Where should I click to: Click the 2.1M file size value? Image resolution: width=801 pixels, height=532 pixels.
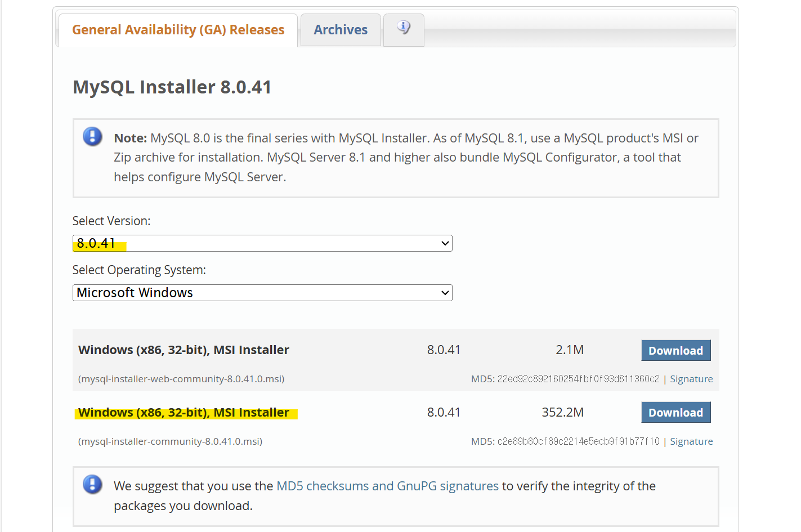tap(570, 350)
